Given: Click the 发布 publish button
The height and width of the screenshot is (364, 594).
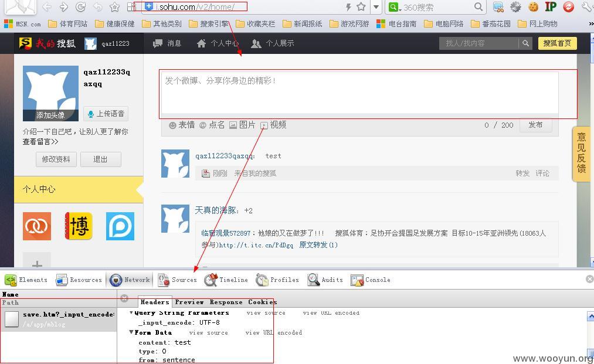Looking at the screenshot, I should click(x=535, y=125).
